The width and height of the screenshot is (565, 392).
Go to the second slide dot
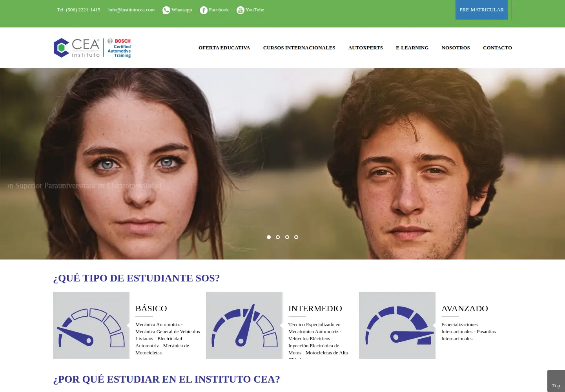point(278,237)
